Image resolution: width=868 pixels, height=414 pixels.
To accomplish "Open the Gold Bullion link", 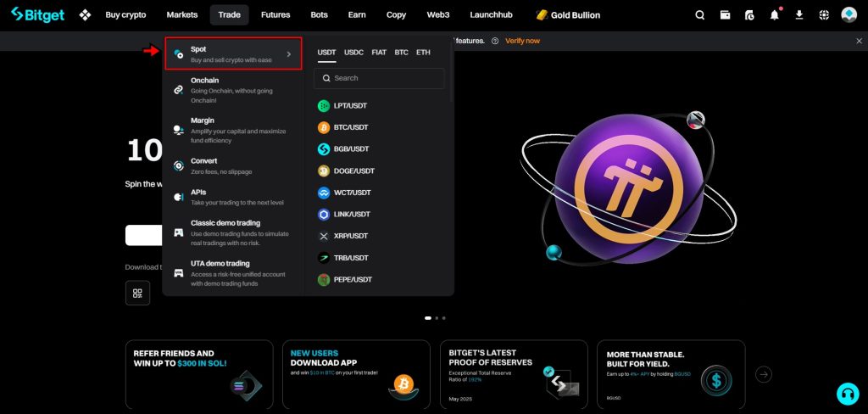I will [568, 15].
